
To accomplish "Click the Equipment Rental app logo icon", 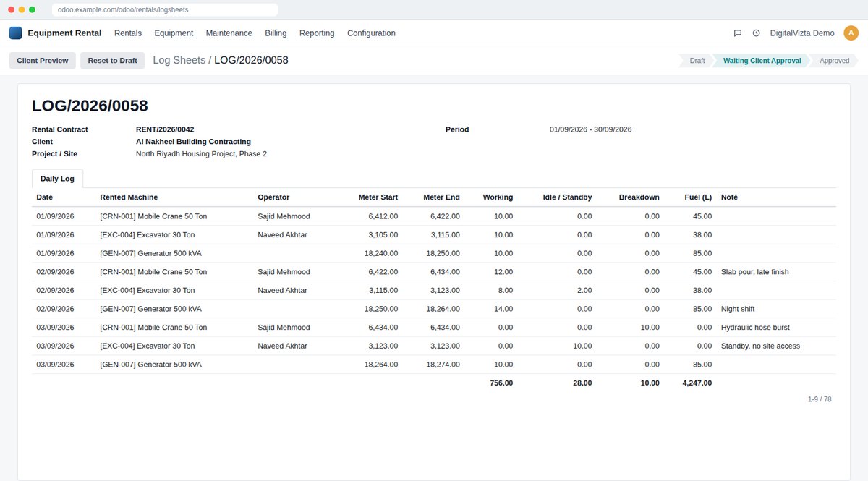I will pyautogui.click(x=15, y=33).
